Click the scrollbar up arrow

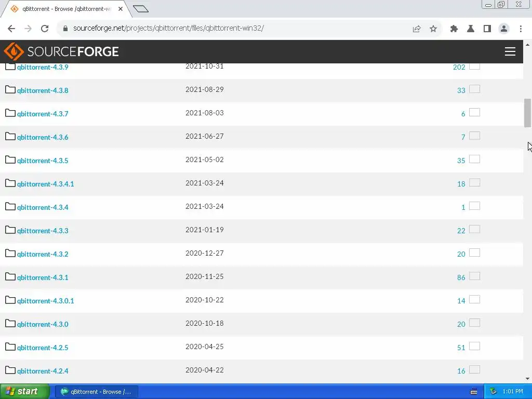click(x=527, y=45)
